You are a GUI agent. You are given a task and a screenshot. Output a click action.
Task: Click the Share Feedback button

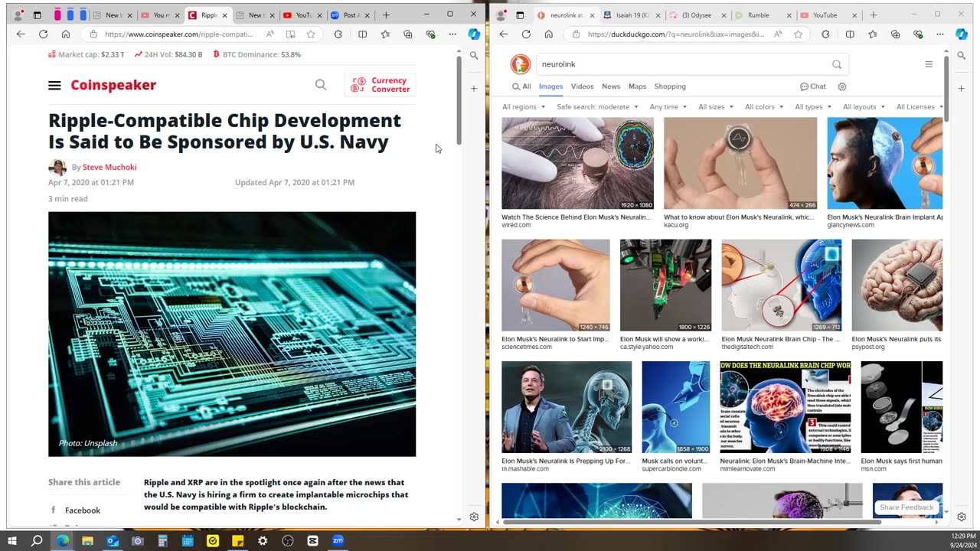(906, 507)
